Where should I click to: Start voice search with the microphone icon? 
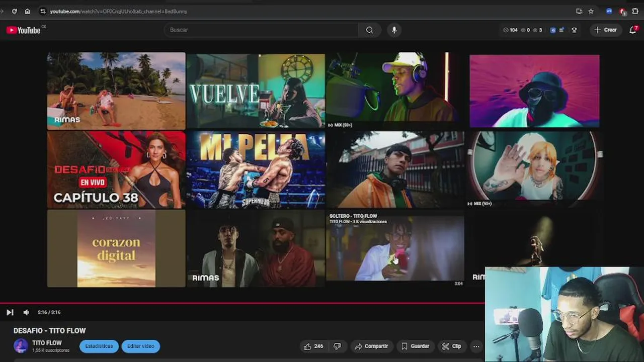point(394,30)
